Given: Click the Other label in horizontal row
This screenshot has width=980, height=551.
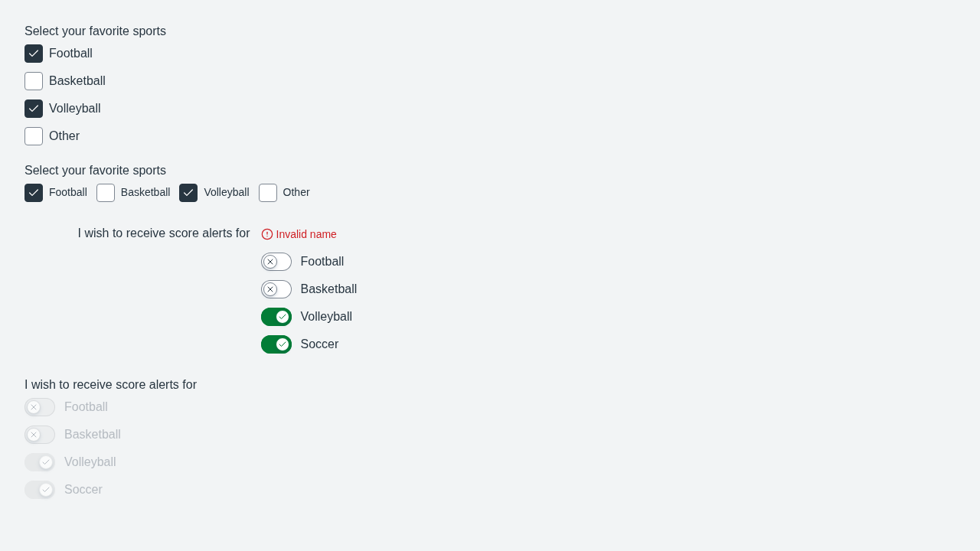Looking at the screenshot, I should click(x=296, y=193).
